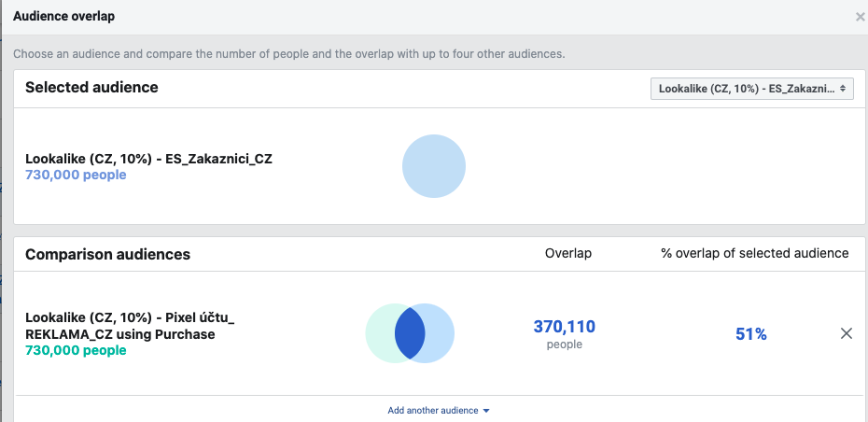Click the Add another audience link
This screenshot has height=422, width=868.
433,411
